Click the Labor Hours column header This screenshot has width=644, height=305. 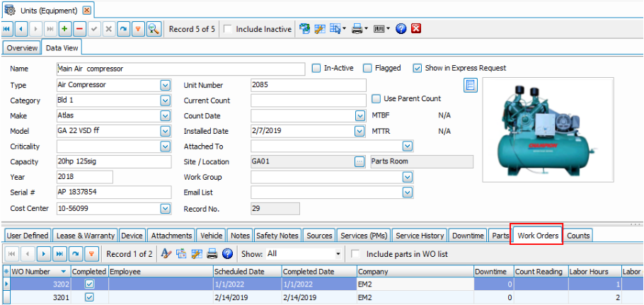[x=594, y=272]
